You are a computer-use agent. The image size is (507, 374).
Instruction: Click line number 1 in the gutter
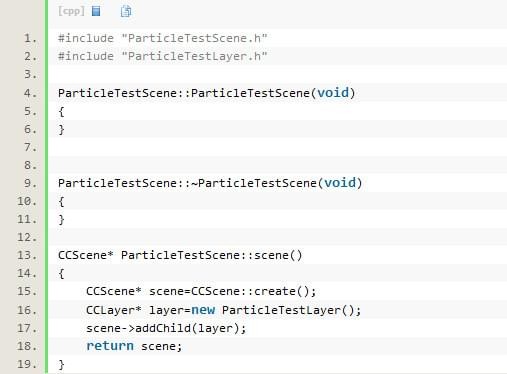(30, 38)
